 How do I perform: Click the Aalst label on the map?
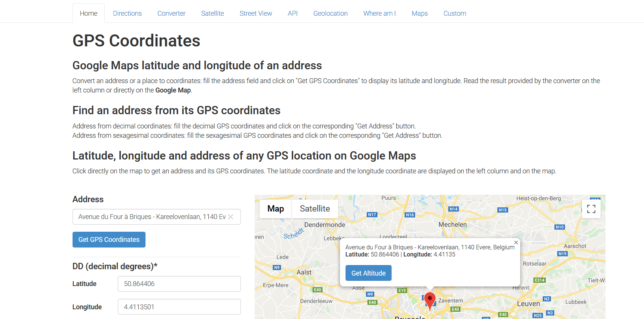(x=304, y=272)
